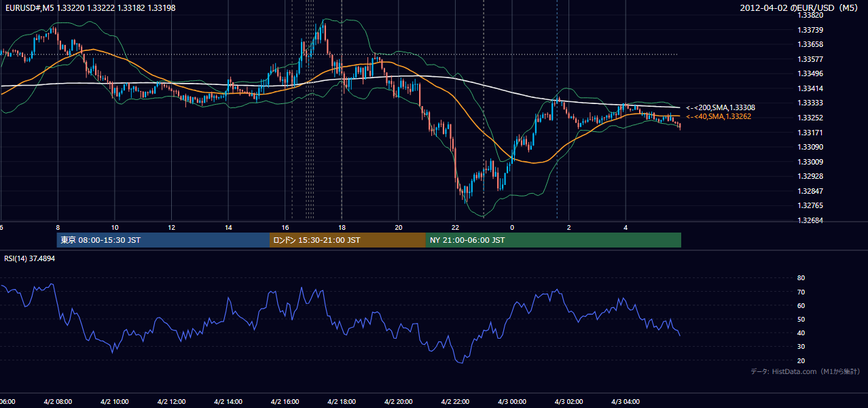Screen dimensions: 868x408
Task: Click the 1.33090 price axis label
Action: click(x=810, y=147)
